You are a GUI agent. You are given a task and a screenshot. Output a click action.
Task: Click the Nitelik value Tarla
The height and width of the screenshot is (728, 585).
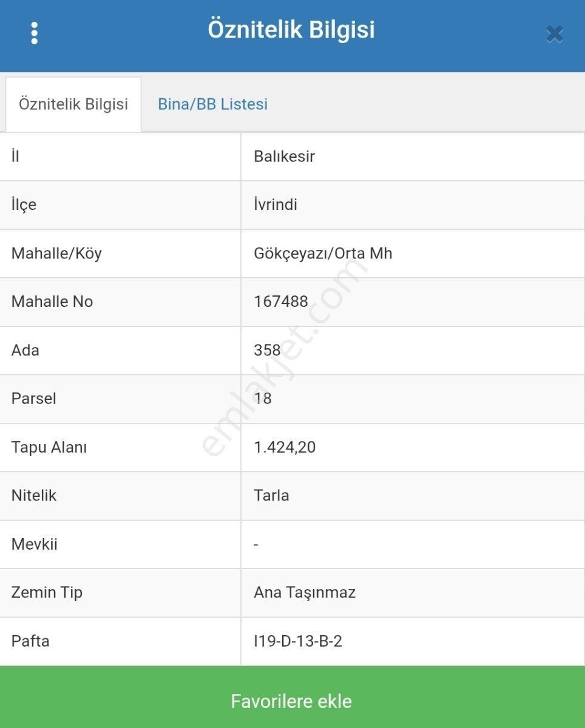click(271, 496)
